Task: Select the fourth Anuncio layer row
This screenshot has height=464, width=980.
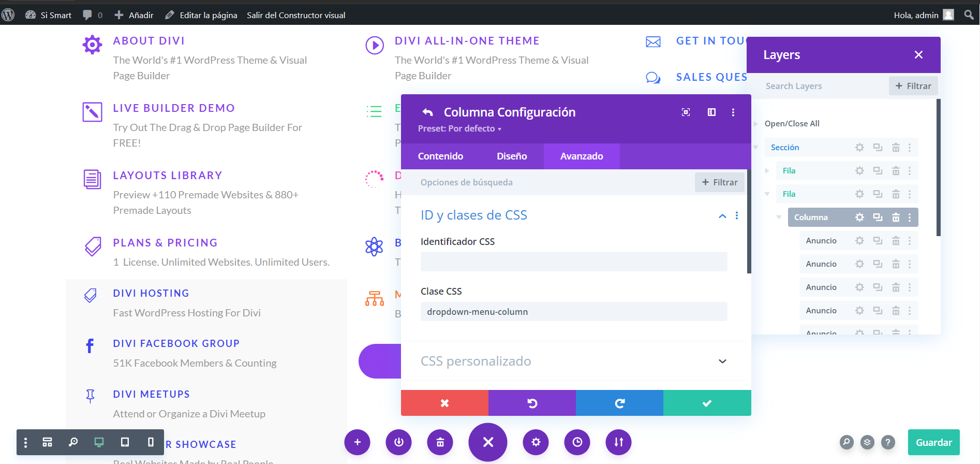Action: pyautogui.click(x=858, y=311)
